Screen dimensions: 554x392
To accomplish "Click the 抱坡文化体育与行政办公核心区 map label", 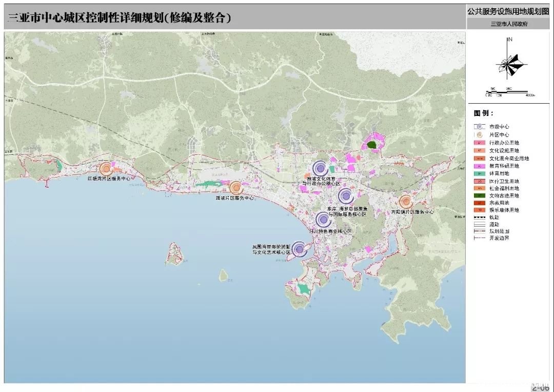I will (x=321, y=181).
